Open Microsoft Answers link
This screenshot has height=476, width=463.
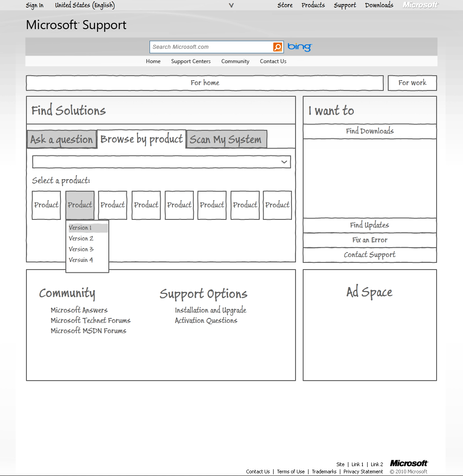pos(79,310)
